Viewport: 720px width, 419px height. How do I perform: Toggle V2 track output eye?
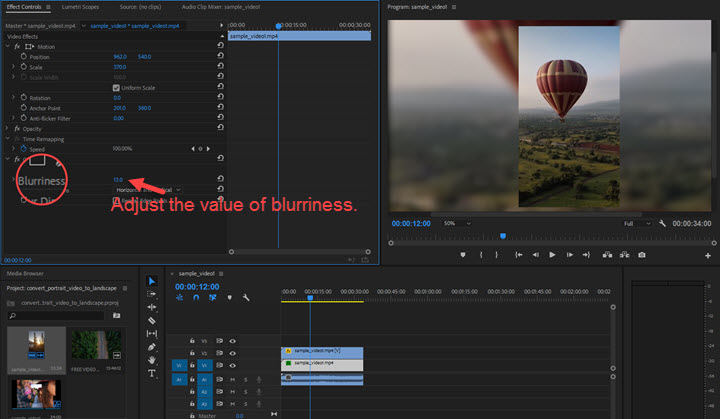coord(232,353)
